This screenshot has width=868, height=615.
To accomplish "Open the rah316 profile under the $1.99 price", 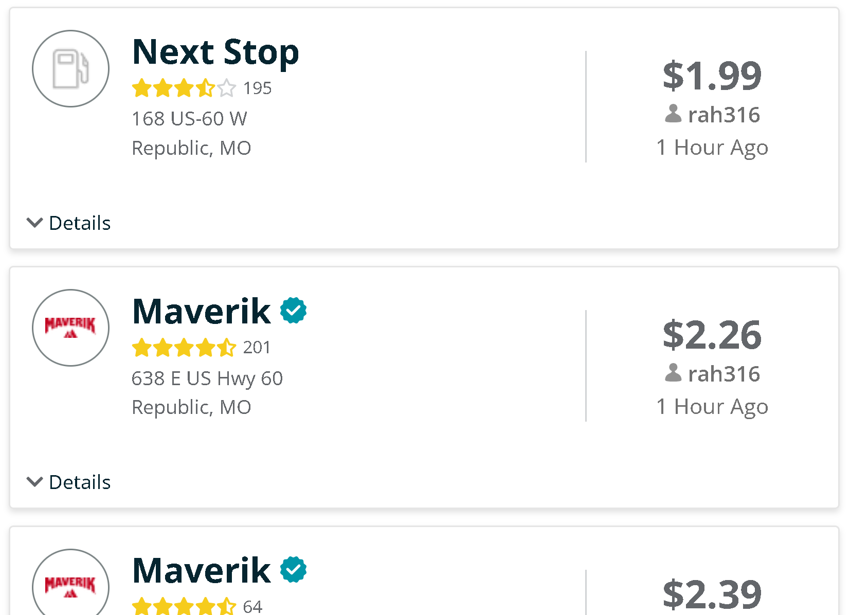I will (x=724, y=115).
